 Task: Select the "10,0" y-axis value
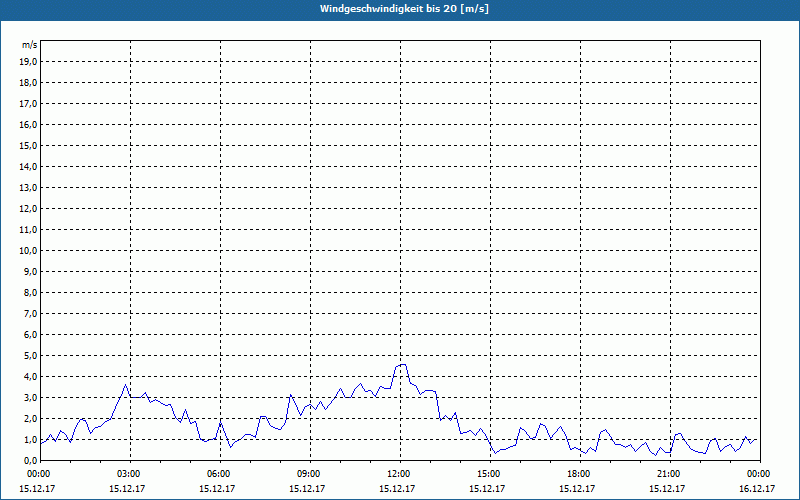(x=28, y=251)
